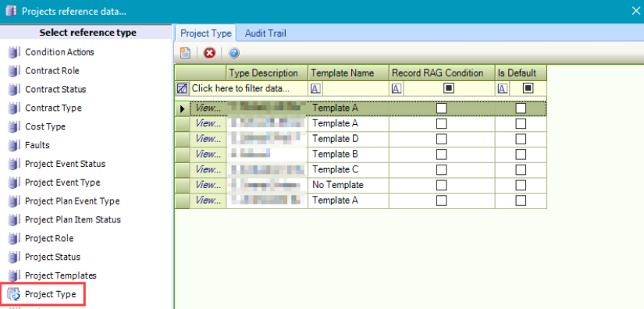Select Project Templates in the reference list
This screenshot has width=644, height=309.
point(61,275)
